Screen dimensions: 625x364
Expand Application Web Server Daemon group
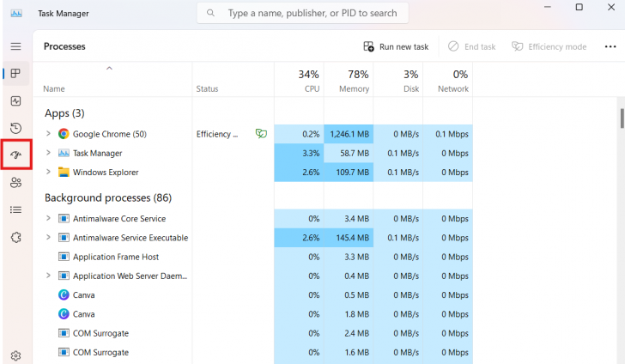(x=48, y=276)
